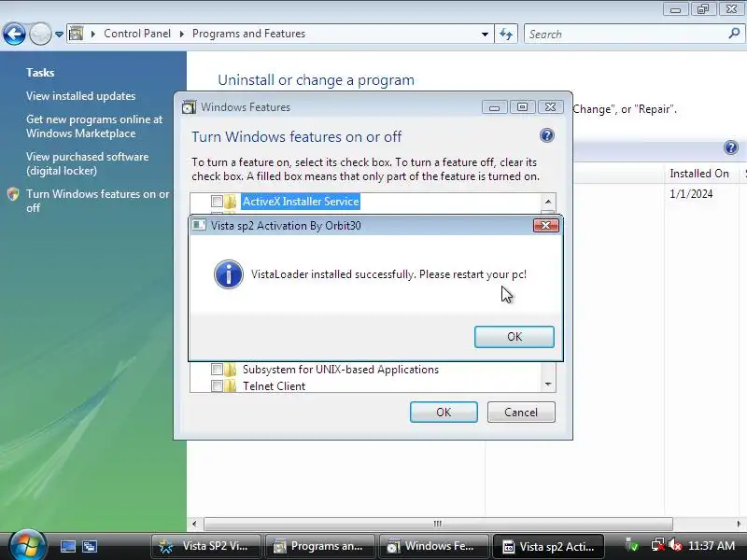This screenshot has width=747, height=560.
Task: Switch to the Vista SP2 Vi... taskbar button
Action: click(x=205, y=546)
